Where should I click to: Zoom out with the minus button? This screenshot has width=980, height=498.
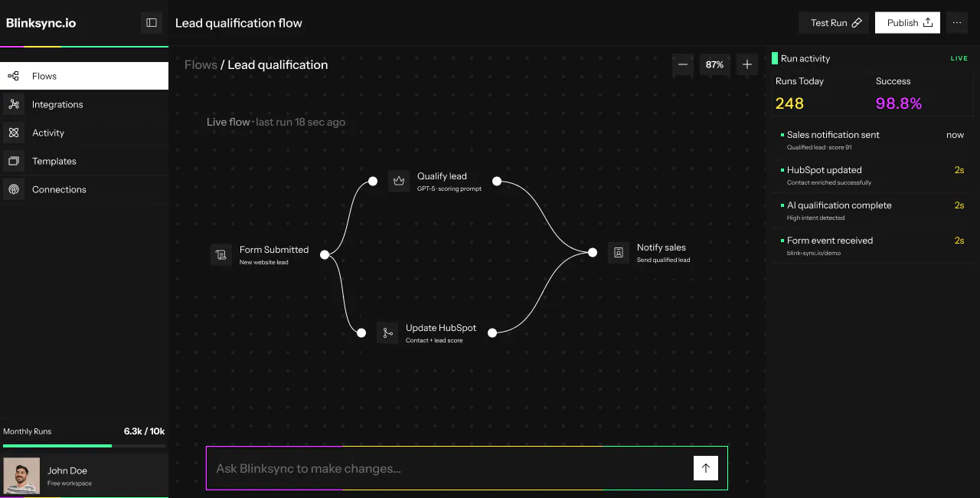[683, 65]
